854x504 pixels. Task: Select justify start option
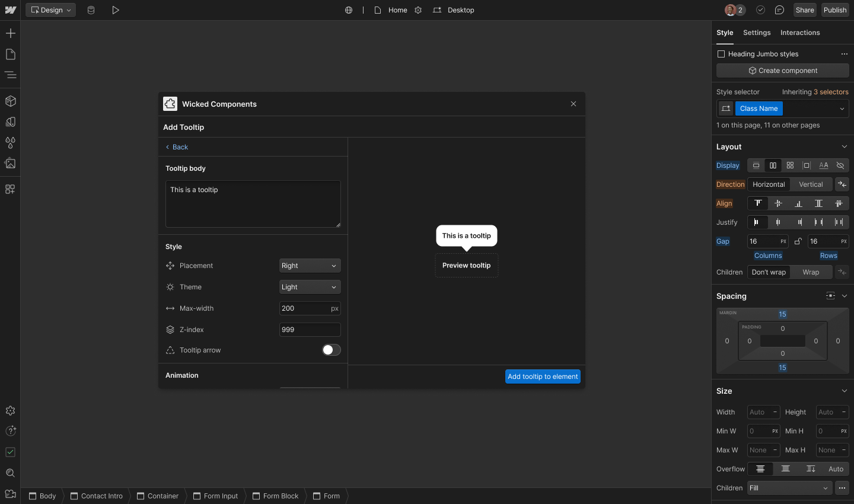(x=757, y=222)
